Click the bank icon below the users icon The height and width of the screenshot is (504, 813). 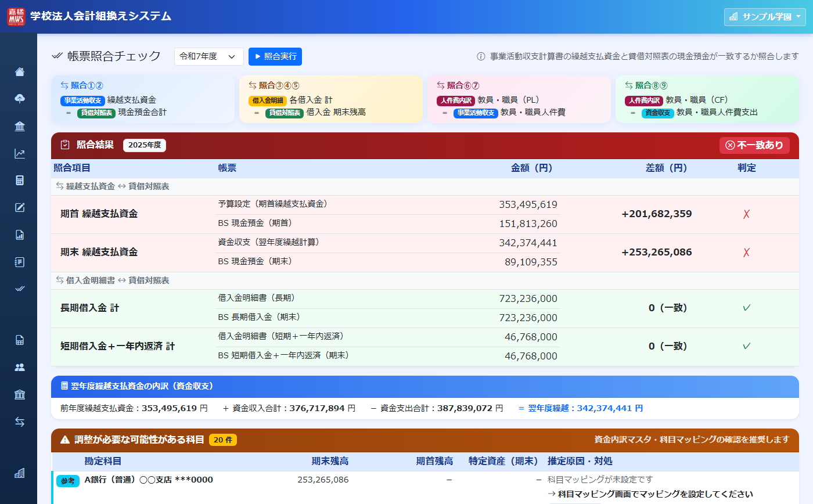pos(20,395)
